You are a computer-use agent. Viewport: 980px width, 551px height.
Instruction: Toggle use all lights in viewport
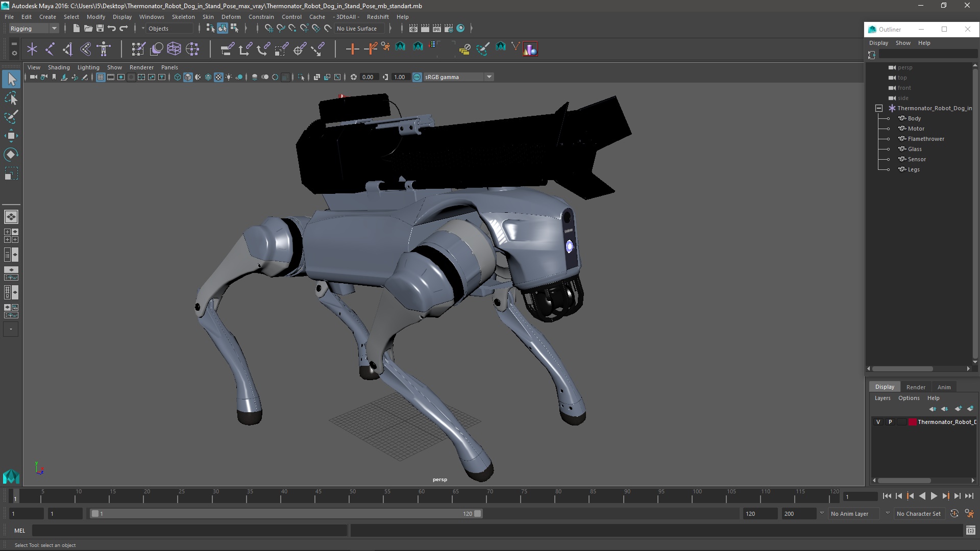229,77
